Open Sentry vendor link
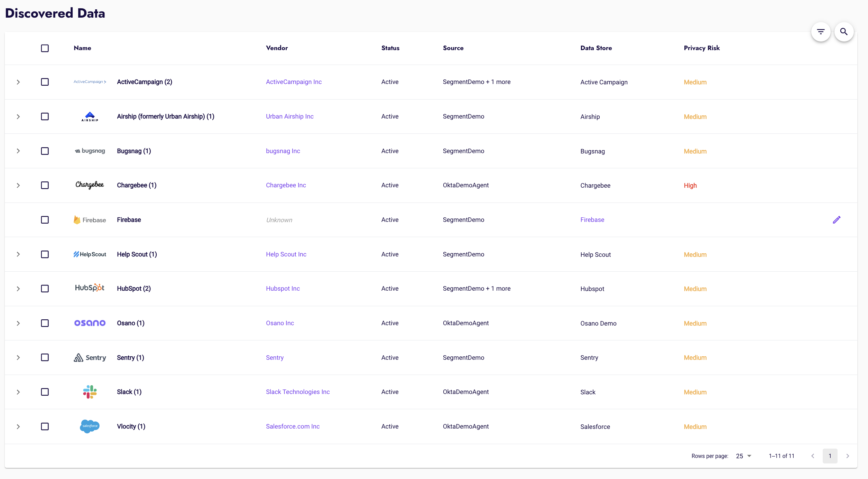This screenshot has width=868, height=479. point(275,358)
